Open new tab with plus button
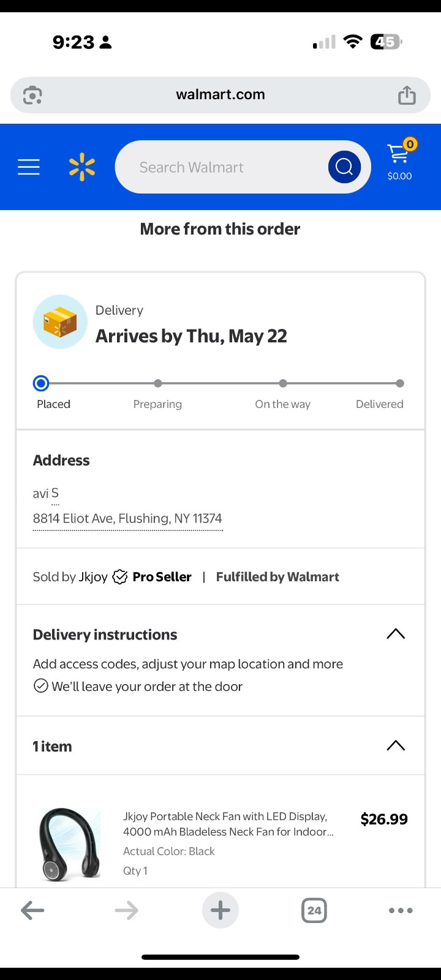Image resolution: width=441 pixels, height=980 pixels. (221, 910)
